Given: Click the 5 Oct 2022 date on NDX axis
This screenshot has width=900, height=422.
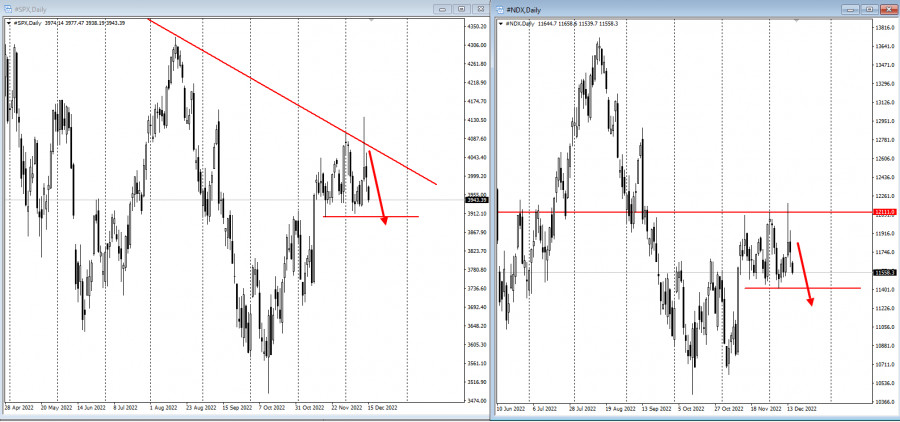Looking at the screenshot, I should coord(690,409).
